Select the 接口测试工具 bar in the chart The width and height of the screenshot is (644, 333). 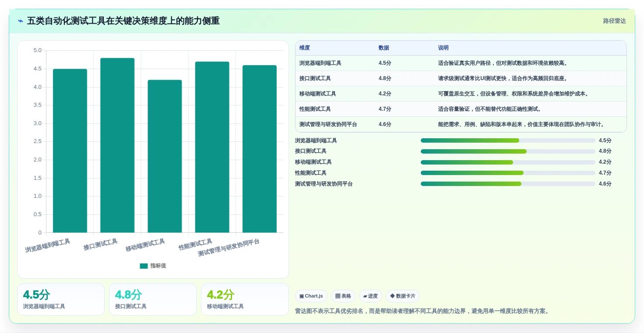click(x=117, y=145)
